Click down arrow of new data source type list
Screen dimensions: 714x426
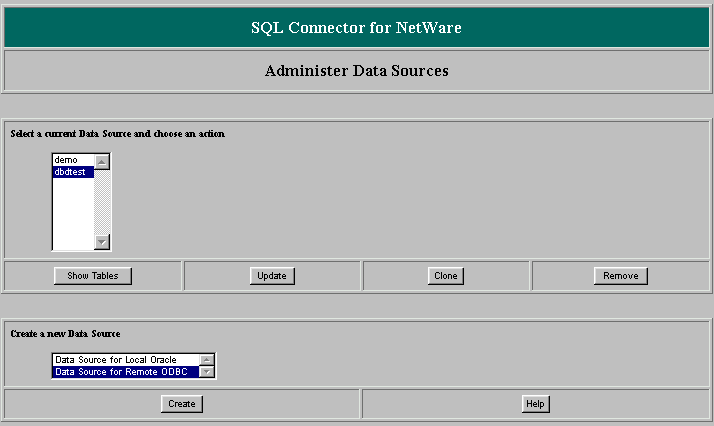pyautogui.click(x=207, y=372)
